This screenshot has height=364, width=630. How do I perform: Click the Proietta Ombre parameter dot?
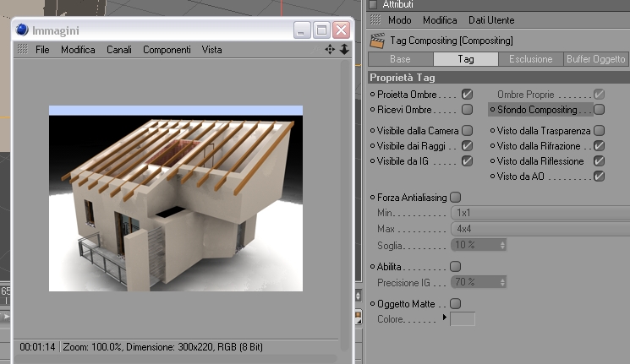(372, 95)
